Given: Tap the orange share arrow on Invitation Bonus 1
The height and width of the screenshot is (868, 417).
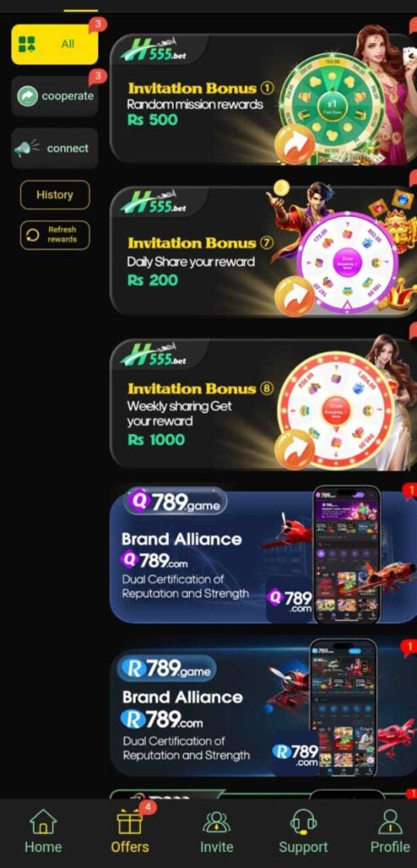Looking at the screenshot, I should pos(294,144).
